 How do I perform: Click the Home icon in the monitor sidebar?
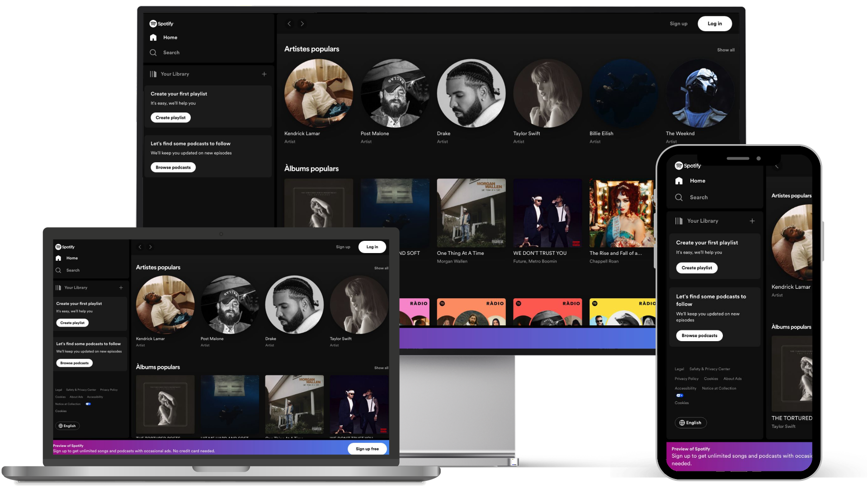pyautogui.click(x=153, y=38)
